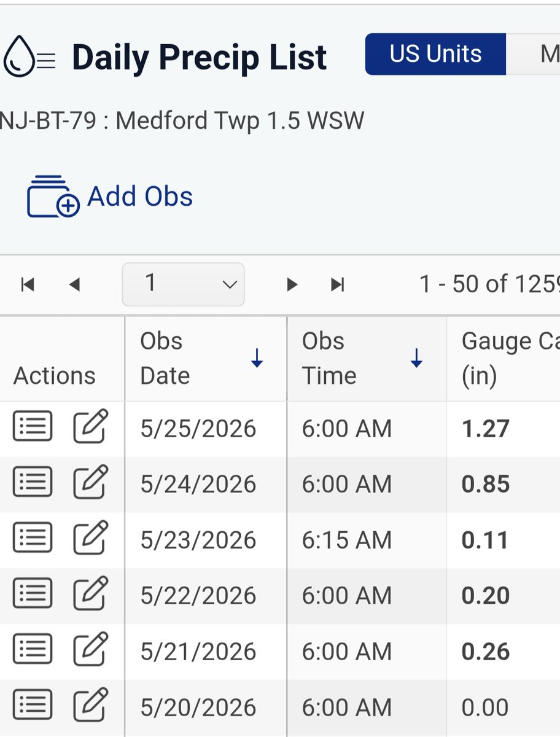560x737 pixels.
Task: View details for 5/20/2026 observation
Action: 33,705
